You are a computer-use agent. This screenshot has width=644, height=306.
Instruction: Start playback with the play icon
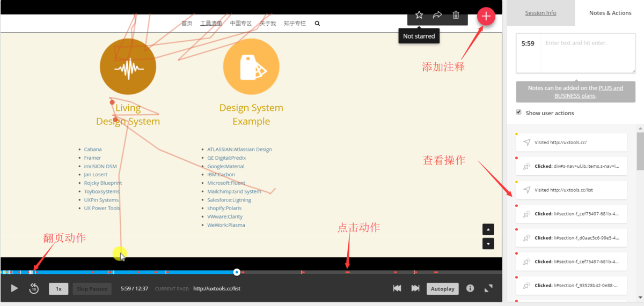tap(14, 288)
